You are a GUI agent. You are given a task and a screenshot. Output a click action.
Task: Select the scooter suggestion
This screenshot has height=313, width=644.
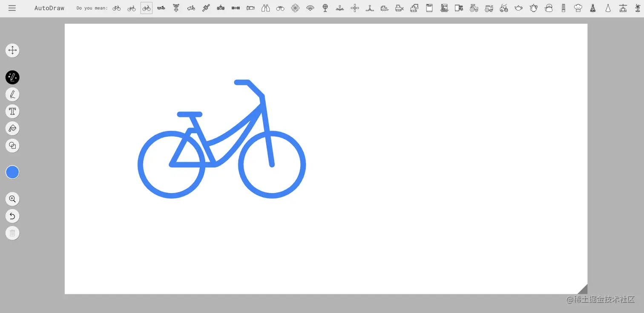tap(191, 8)
